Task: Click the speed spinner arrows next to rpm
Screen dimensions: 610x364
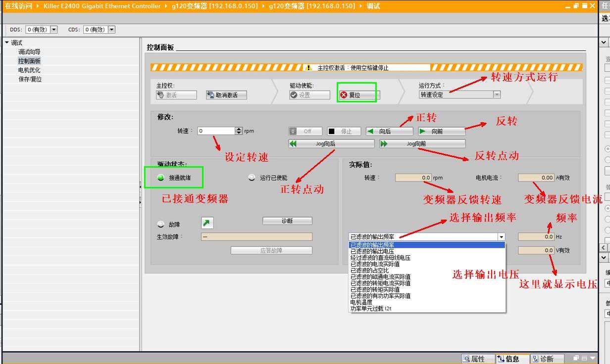Action: point(239,131)
